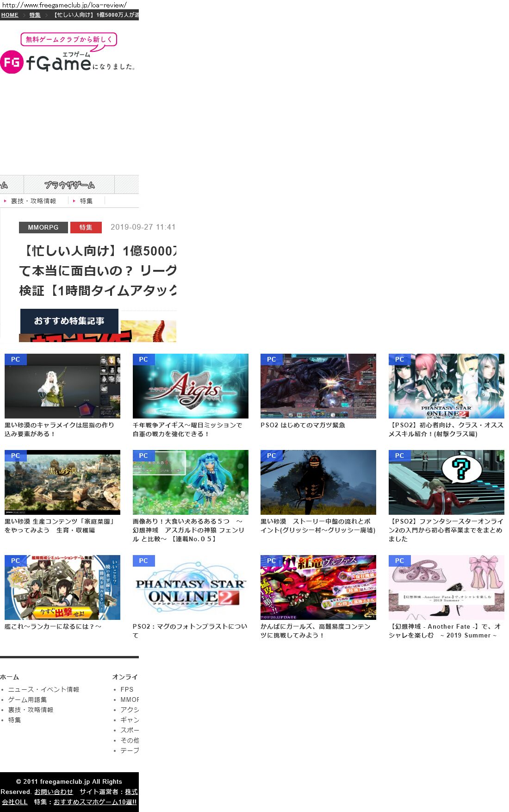Open the 黒い砂漠 character creation thumbnail

click(x=62, y=386)
